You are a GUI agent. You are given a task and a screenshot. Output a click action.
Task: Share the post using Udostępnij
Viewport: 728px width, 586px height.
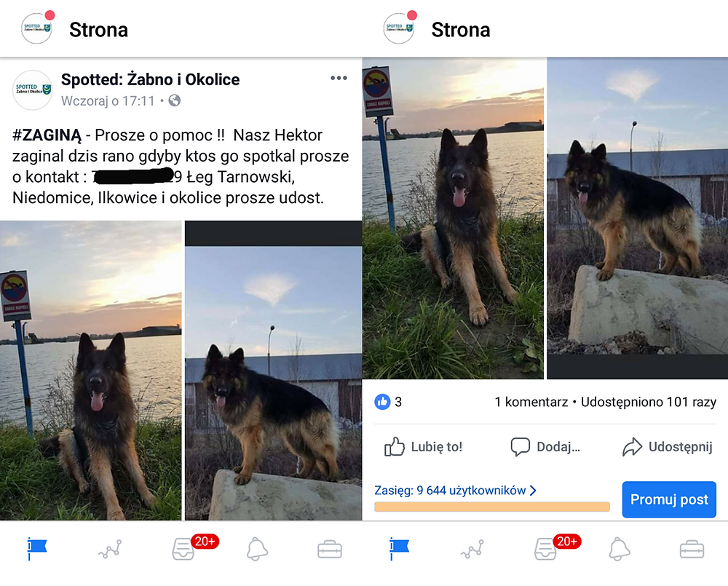click(x=668, y=447)
